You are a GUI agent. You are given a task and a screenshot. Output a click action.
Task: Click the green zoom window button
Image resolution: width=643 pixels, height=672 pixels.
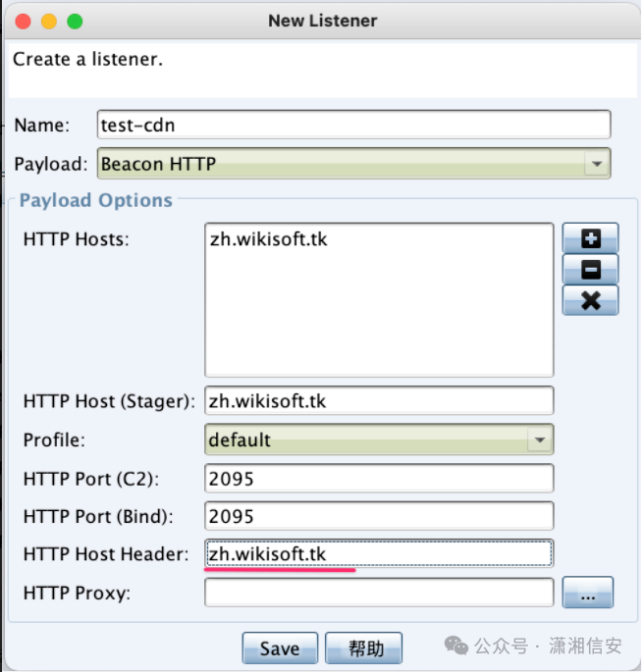(74, 21)
